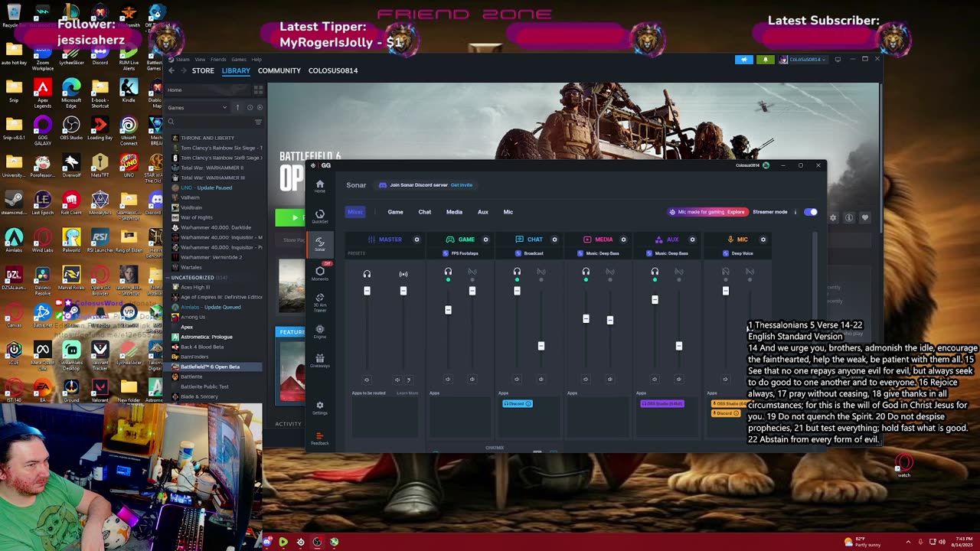The height and width of the screenshot is (551, 980).
Task: Click OBS Studio chip in AUX channel
Action: point(662,403)
